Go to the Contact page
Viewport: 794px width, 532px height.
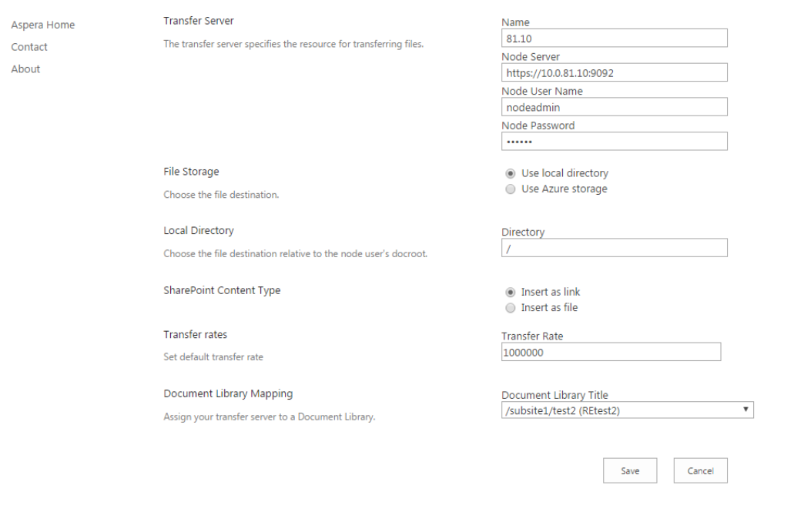29,47
